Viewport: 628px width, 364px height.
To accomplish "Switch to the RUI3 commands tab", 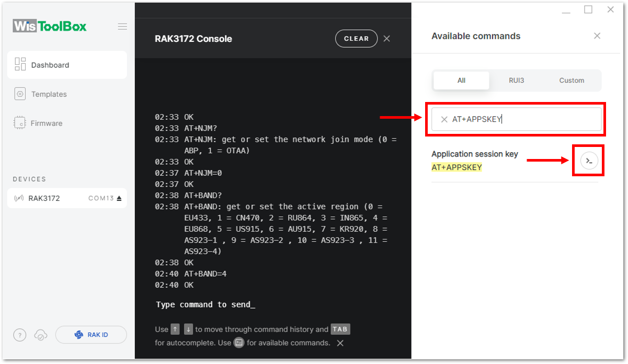I will [517, 81].
